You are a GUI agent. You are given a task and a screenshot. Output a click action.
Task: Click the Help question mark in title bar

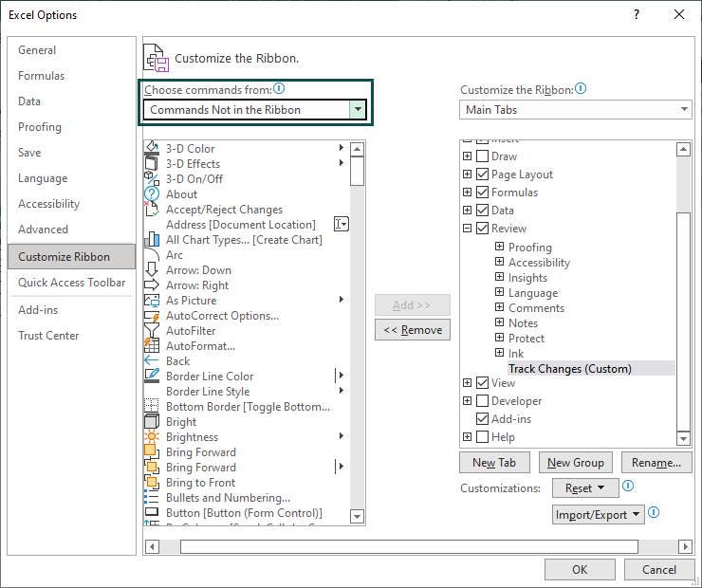[x=637, y=15]
